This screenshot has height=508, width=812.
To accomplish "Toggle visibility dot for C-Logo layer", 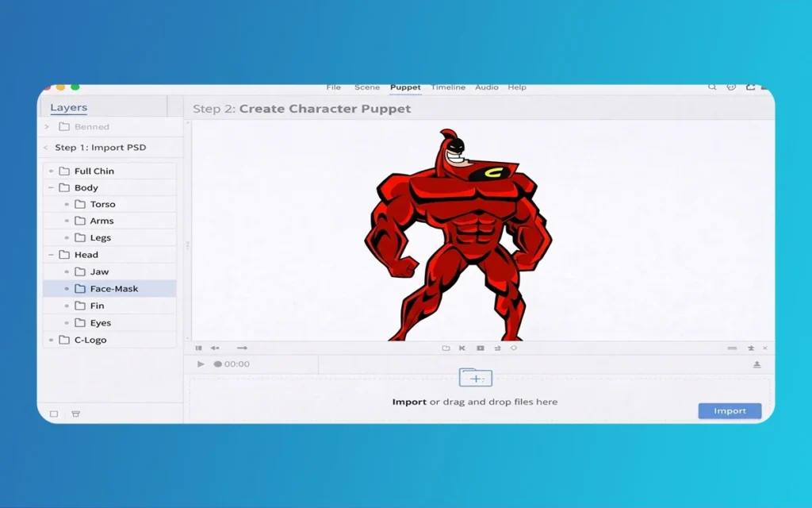I will [52, 340].
